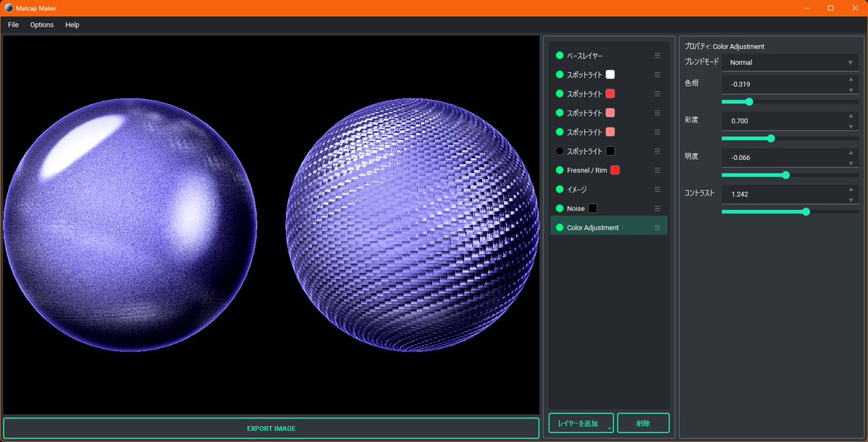Hide the Noise layer
Viewport: 868px width, 442px height.
point(559,208)
